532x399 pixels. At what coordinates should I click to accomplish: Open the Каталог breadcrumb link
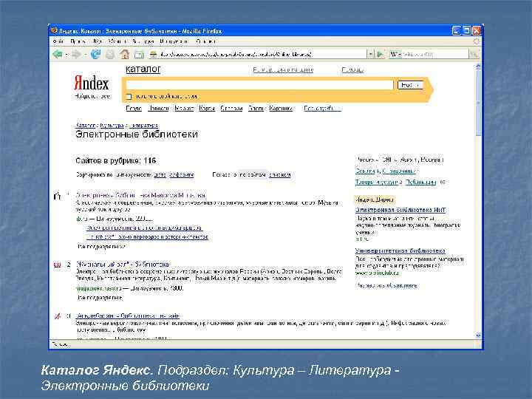pyautogui.click(x=85, y=126)
